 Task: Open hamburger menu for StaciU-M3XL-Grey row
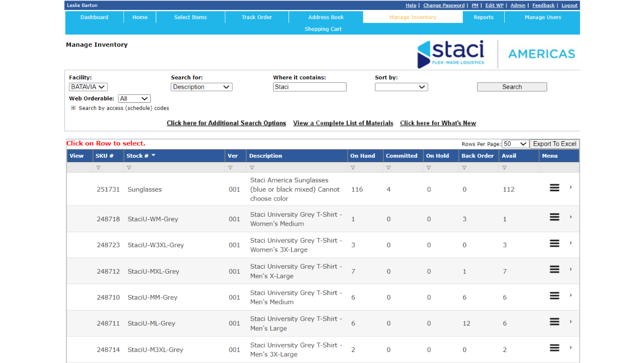pyautogui.click(x=554, y=348)
